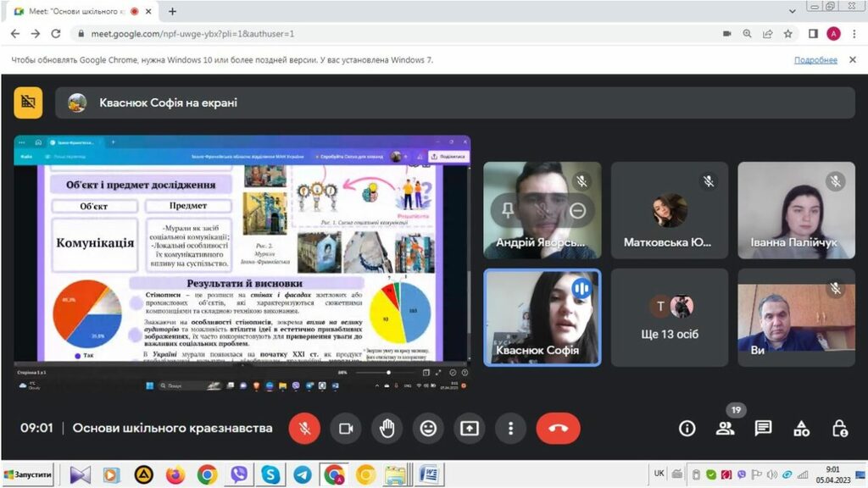Toggle the camera button on
Image resolution: width=868 pixels, height=488 pixels.
(x=346, y=429)
